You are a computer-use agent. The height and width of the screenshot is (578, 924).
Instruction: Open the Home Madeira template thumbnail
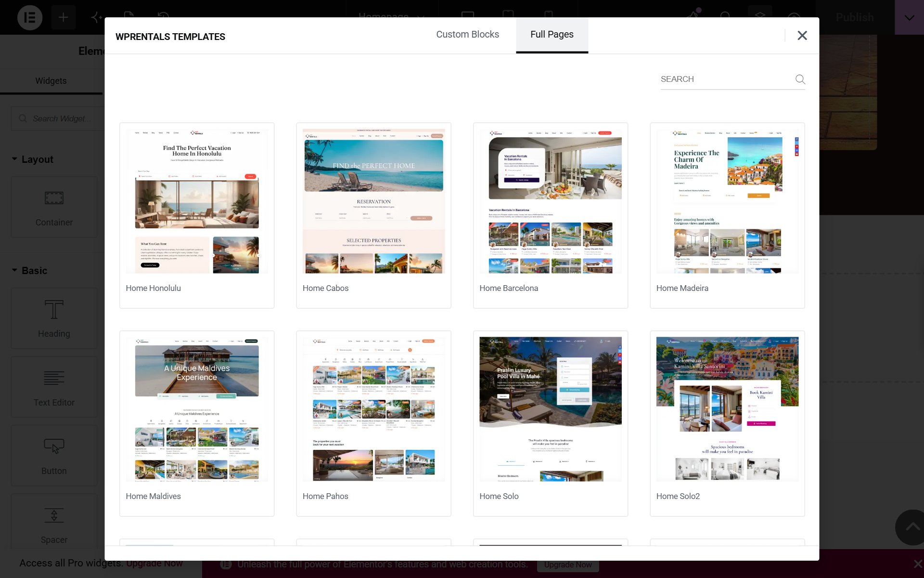point(727,201)
